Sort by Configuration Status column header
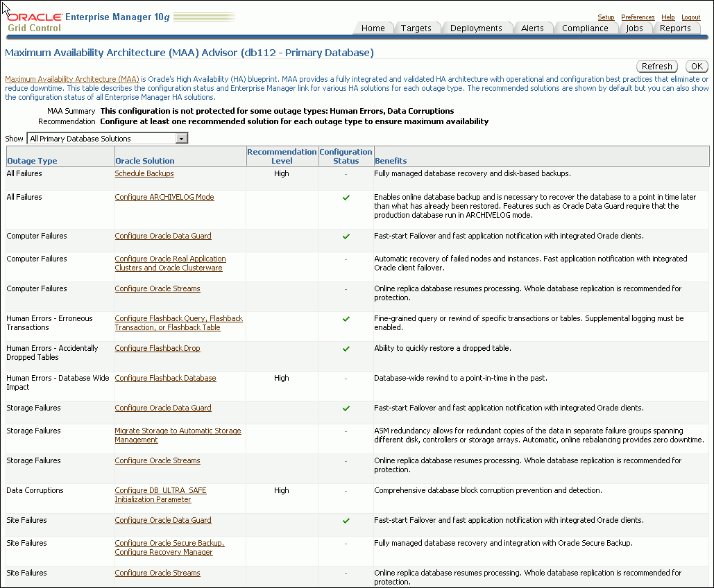 [346, 156]
